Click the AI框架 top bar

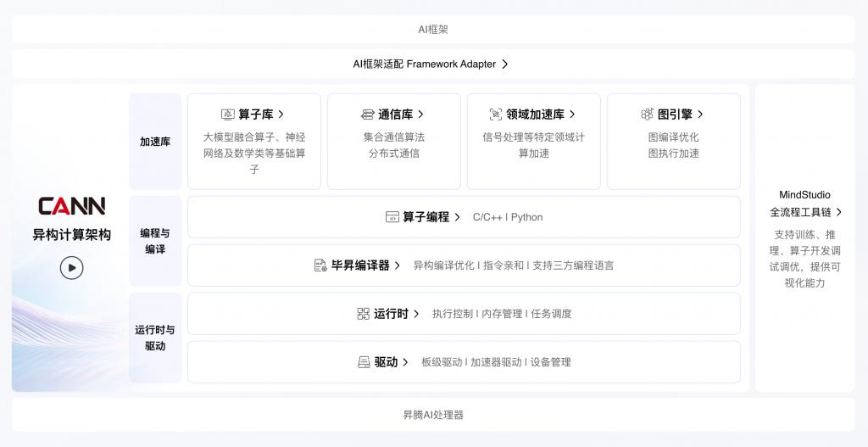(x=433, y=30)
